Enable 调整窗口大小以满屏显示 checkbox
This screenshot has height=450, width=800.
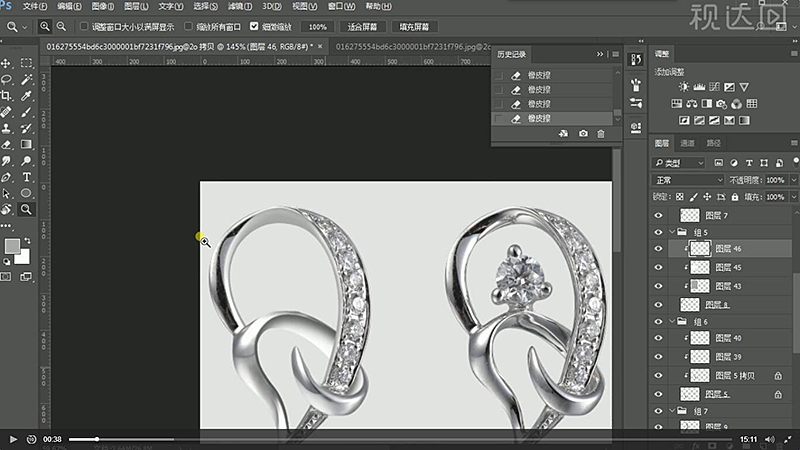tap(84, 26)
